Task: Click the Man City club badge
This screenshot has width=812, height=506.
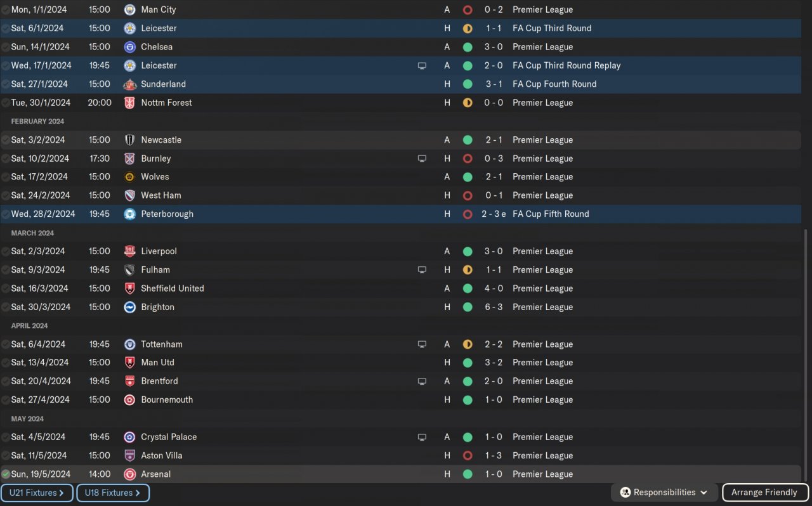Action: (129, 10)
